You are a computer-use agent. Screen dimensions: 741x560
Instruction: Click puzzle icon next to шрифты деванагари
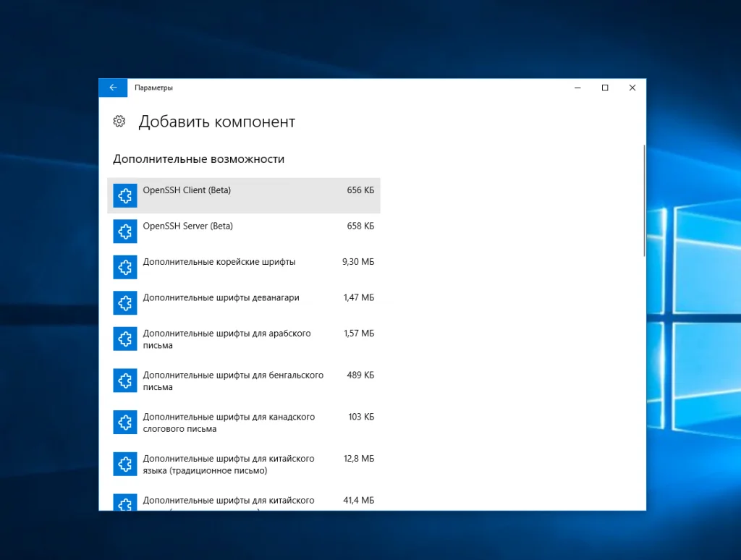(x=124, y=303)
